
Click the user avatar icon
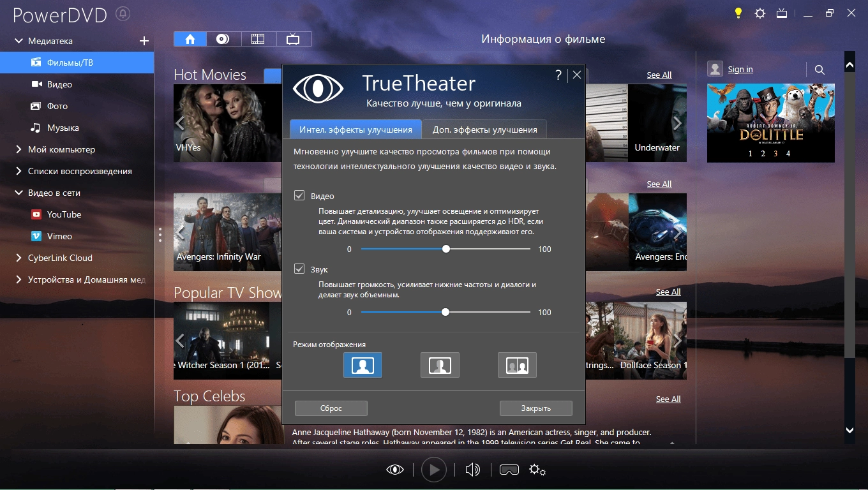715,69
